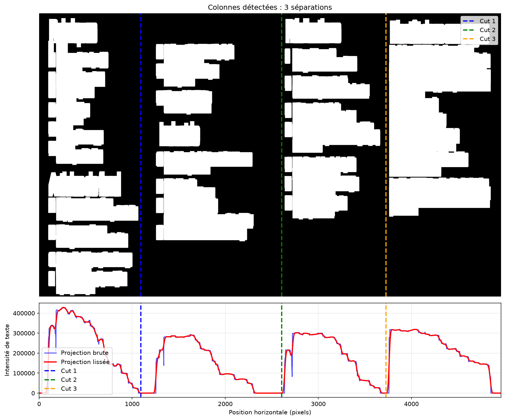Click the x-axis tick label "2000"

[x=225, y=404]
